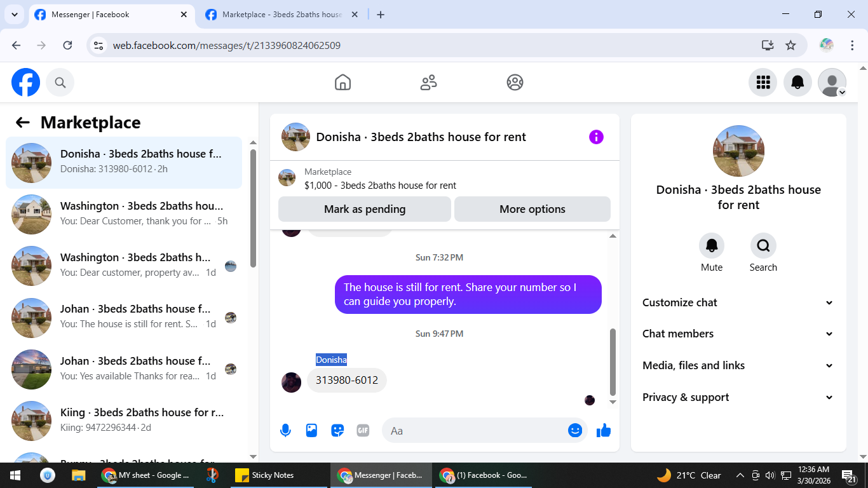
Task: Open the Kiing 9472296344 conversation
Action: tap(124, 421)
